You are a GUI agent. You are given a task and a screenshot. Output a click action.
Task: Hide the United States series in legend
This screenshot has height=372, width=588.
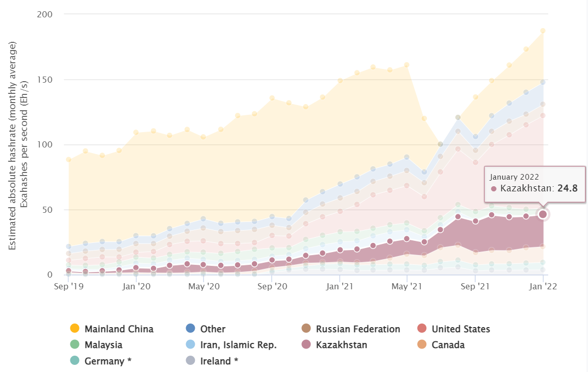(461, 329)
